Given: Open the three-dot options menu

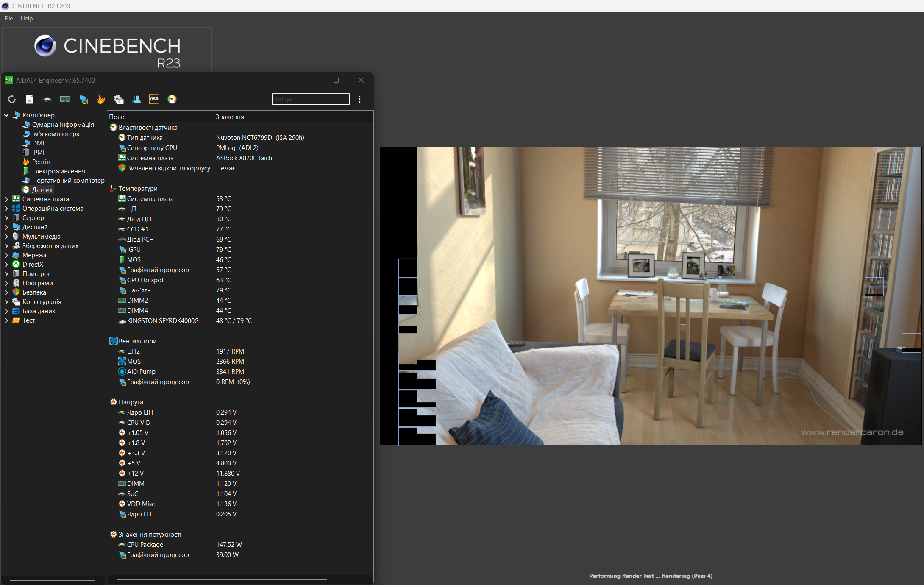Looking at the screenshot, I should pyautogui.click(x=359, y=99).
